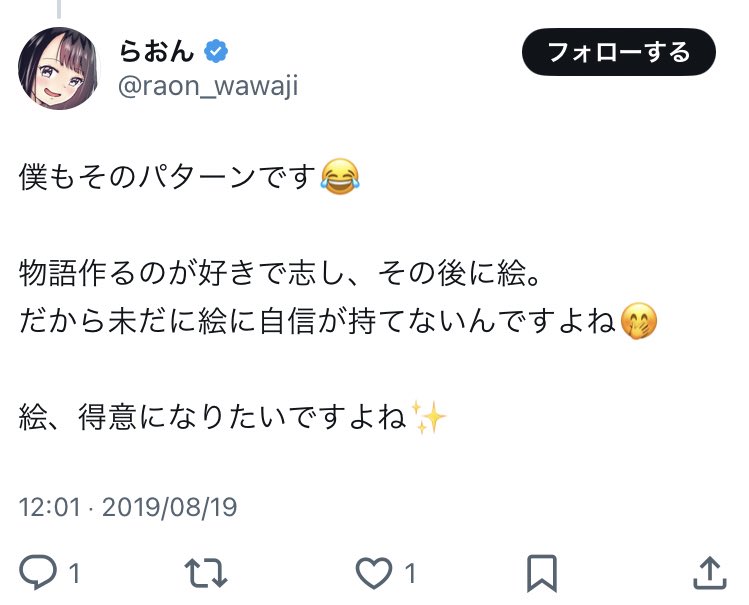Click the 12:01 timestamp
The width and height of the screenshot is (749, 605).
(49, 507)
